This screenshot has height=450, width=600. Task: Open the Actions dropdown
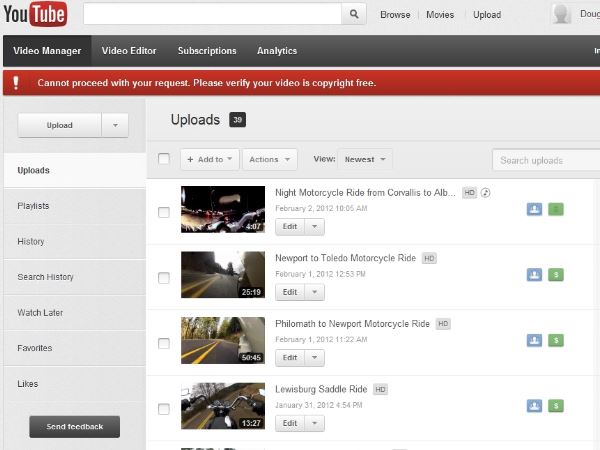tap(269, 159)
